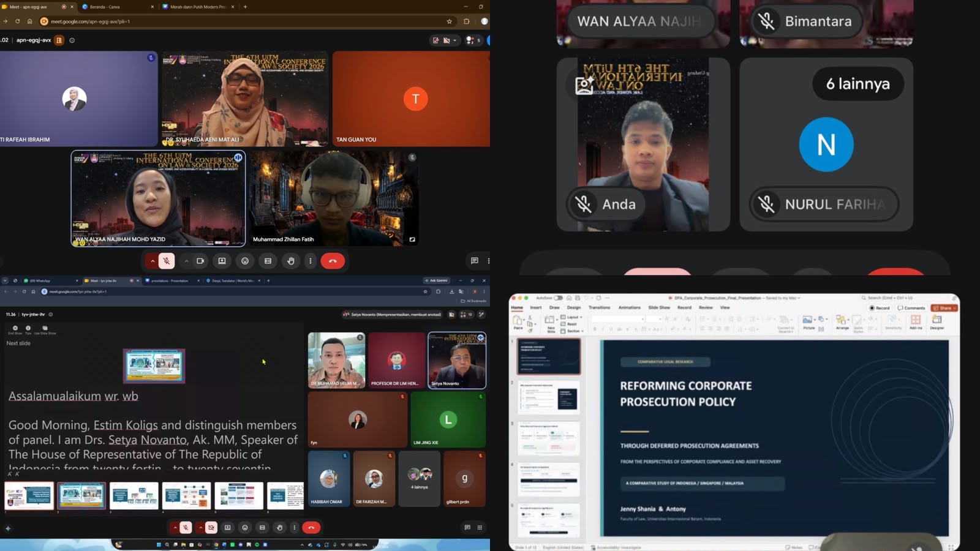Open Windows Start menu on taskbar

pos(159,544)
